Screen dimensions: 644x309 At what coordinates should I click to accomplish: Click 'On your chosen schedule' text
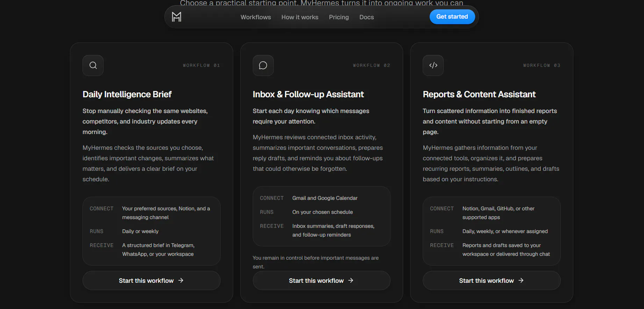pos(322,212)
